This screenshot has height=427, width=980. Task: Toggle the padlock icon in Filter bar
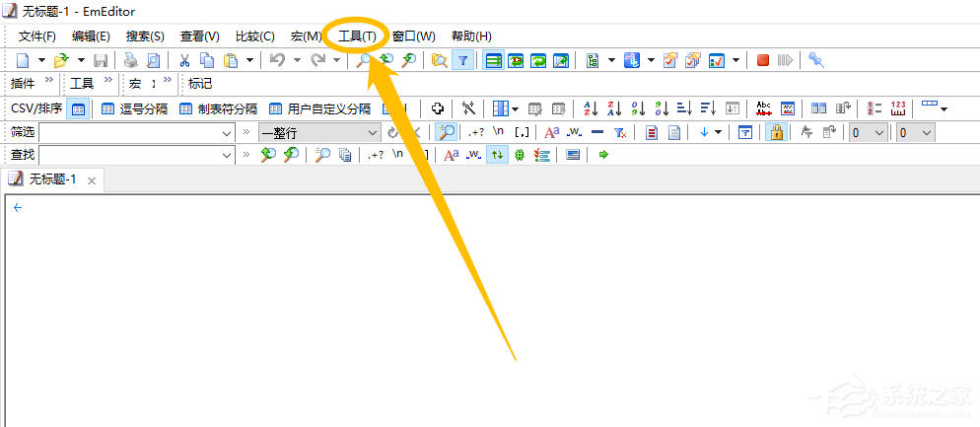pos(777,132)
